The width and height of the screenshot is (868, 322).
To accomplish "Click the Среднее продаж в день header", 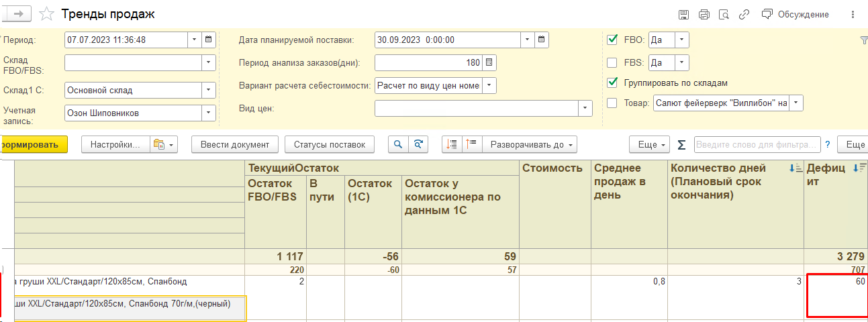I will [630, 204].
